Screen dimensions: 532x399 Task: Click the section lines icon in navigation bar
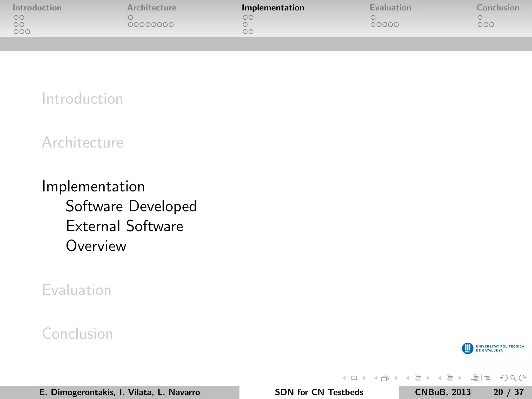pos(450,378)
